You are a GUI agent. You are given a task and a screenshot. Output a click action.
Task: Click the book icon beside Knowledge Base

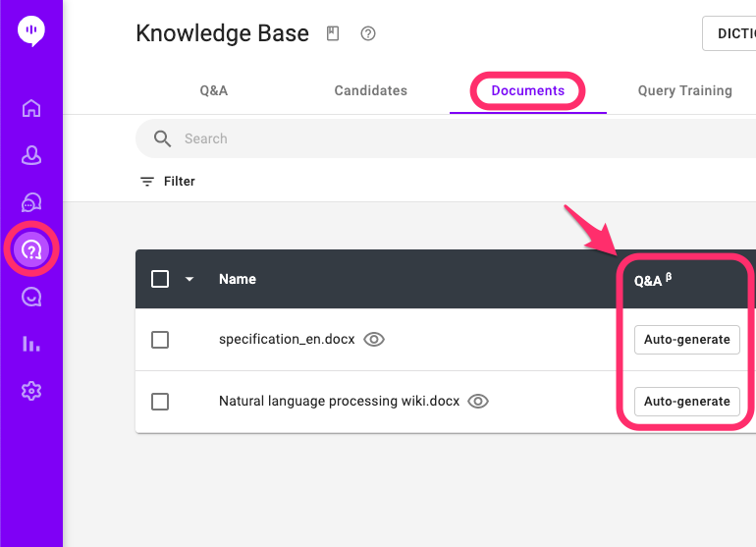point(333,34)
